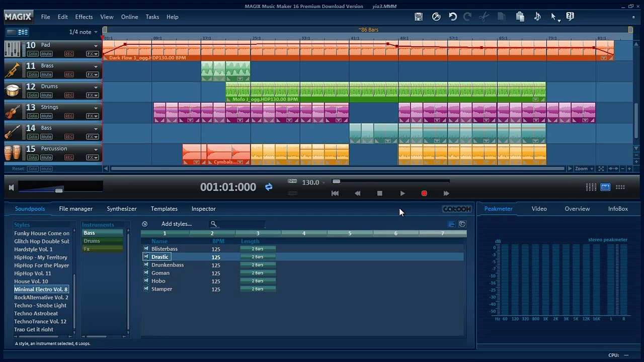Click the conga icon on Percussion track
Image resolution: width=644 pixels, height=362 pixels.
pos(12,153)
